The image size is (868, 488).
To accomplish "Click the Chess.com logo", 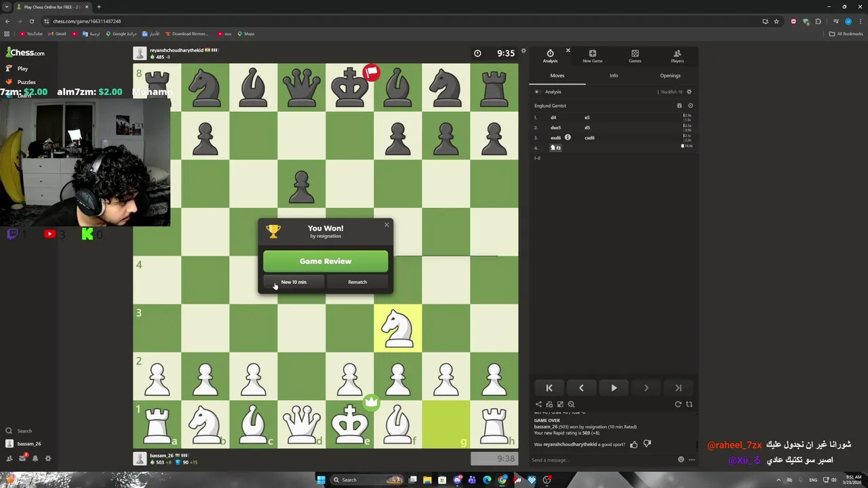I will click(25, 52).
